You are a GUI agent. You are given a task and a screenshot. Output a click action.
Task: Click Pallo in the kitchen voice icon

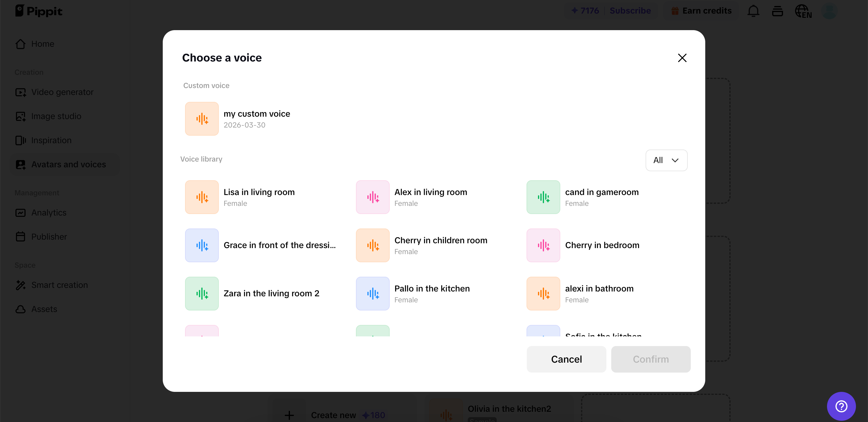coord(372,294)
